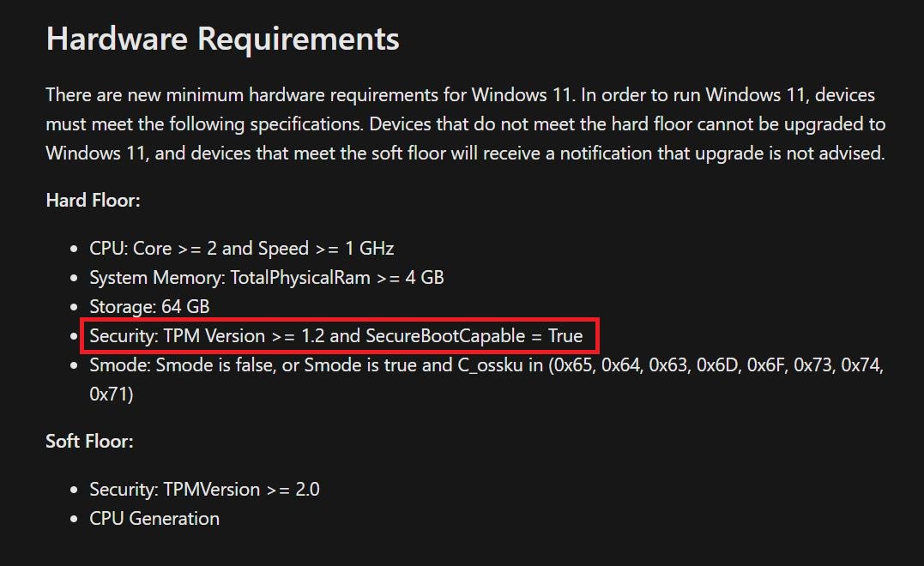Click the Storage: 64 GB line
The image size is (924, 566).
pyautogui.click(x=149, y=306)
